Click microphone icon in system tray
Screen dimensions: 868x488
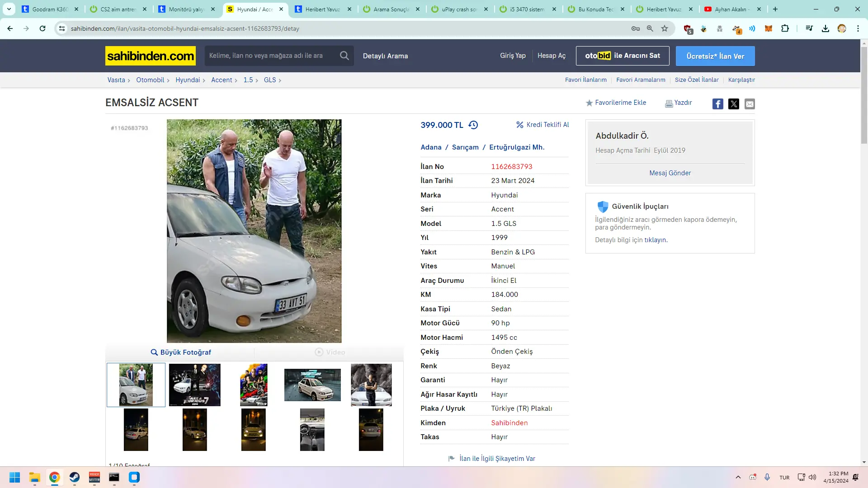click(x=767, y=477)
